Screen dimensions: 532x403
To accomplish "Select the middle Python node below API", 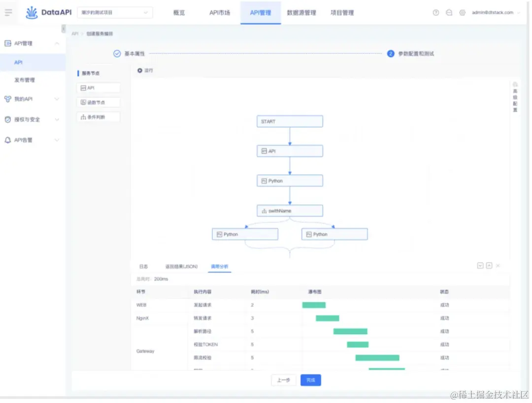I will click(x=290, y=181).
